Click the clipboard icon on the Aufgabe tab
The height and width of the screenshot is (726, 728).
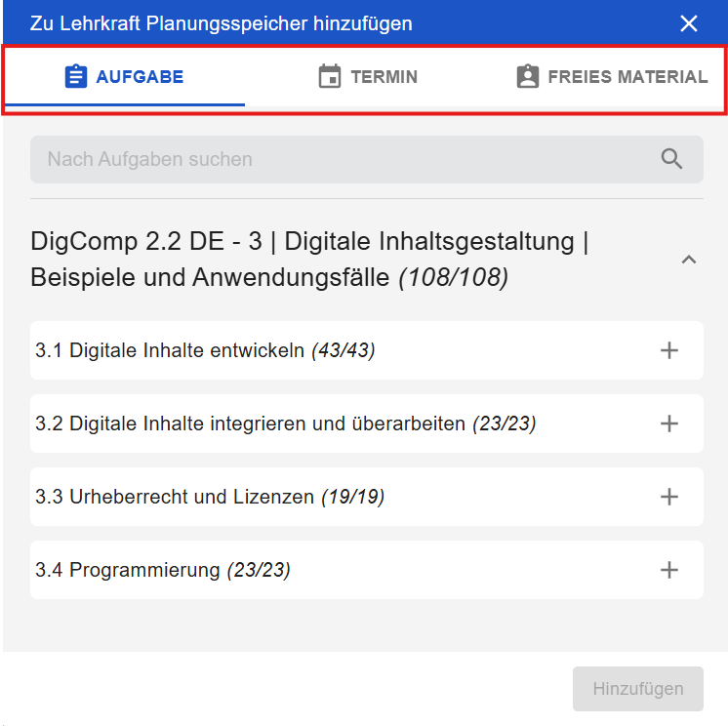click(76, 77)
